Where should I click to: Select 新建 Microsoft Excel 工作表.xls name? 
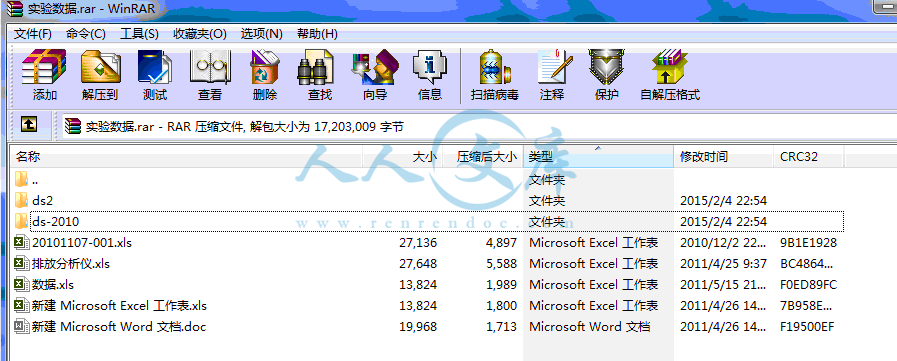point(119,306)
